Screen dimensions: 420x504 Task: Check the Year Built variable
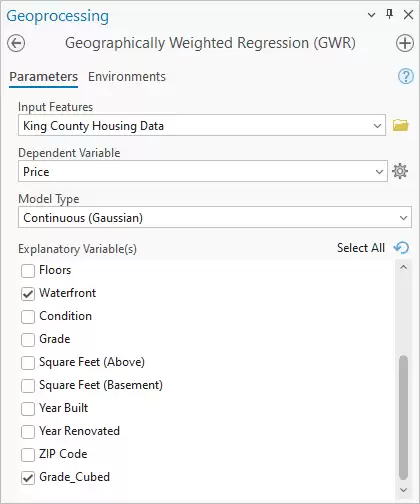point(28,409)
